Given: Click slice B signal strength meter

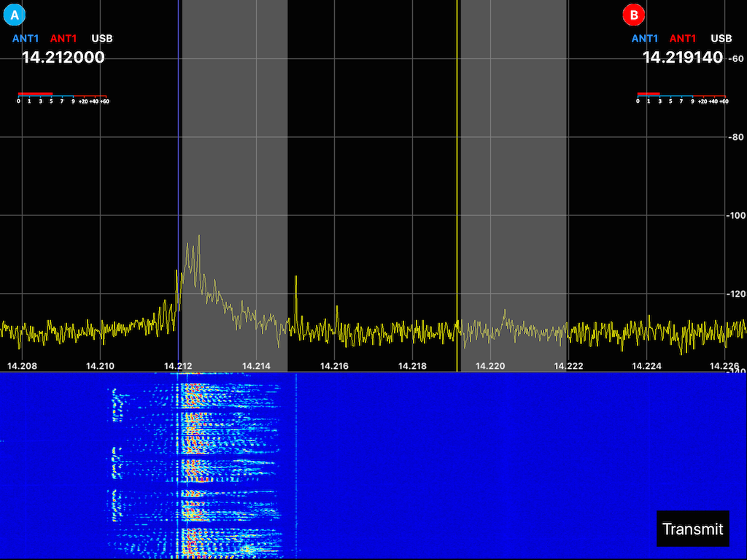Looking at the screenshot, I should pos(681,98).
